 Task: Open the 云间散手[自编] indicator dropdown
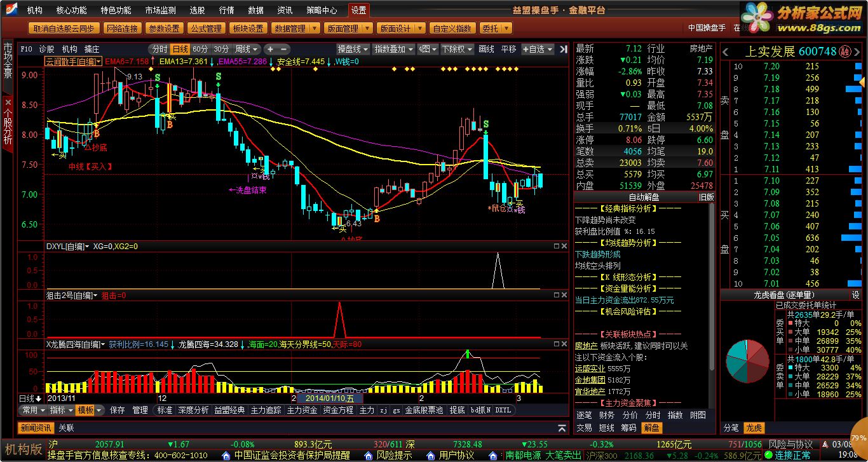tap(72, 61)
